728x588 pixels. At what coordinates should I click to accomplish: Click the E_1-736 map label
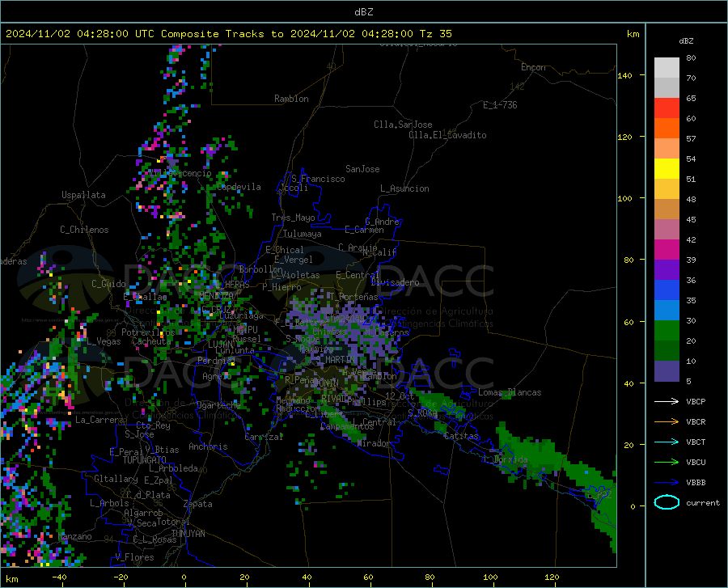tap(500, 105)
